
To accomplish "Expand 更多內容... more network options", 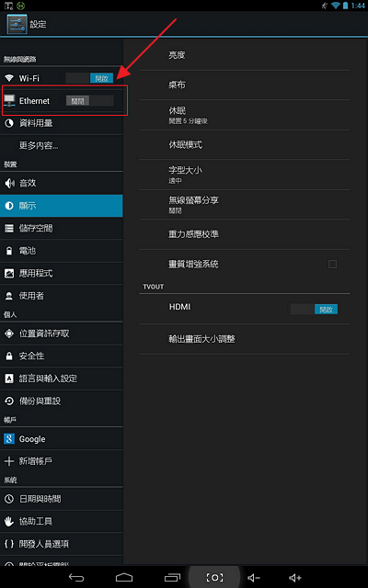I will 62,145.
